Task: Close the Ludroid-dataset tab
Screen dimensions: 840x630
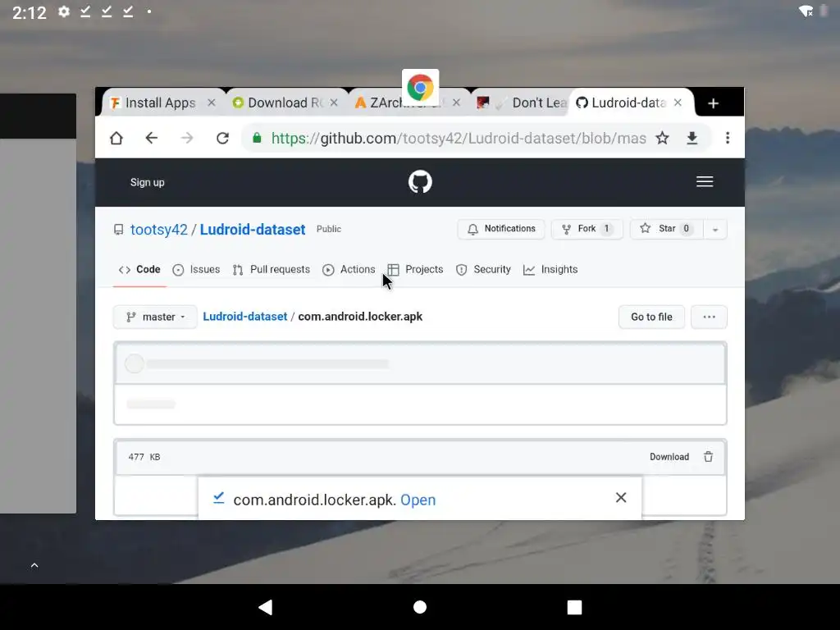Action: 678,103
